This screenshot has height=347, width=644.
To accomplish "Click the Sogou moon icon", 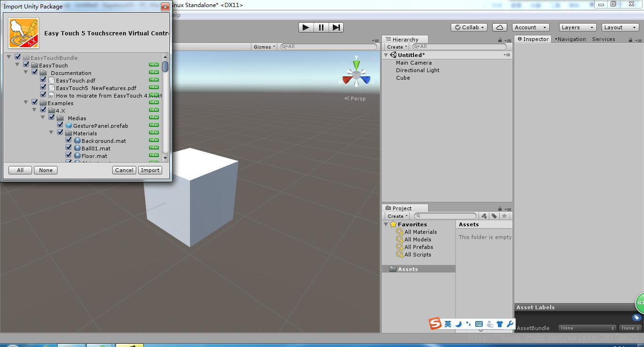I will point(458,324).
